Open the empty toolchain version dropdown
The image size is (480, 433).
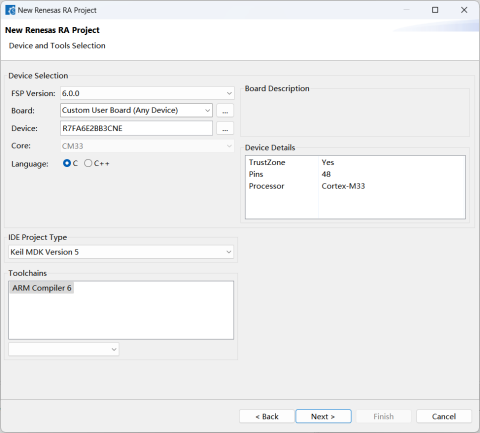[x=64, y=349]
